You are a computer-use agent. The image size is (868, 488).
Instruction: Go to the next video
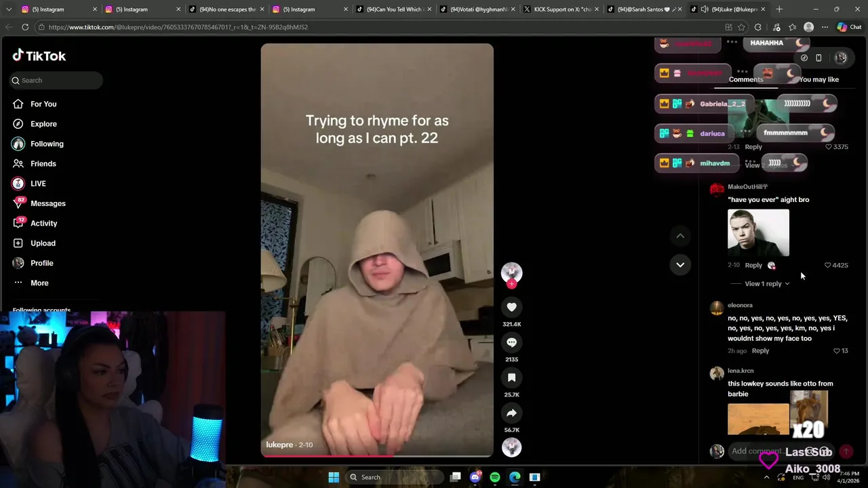680,264
